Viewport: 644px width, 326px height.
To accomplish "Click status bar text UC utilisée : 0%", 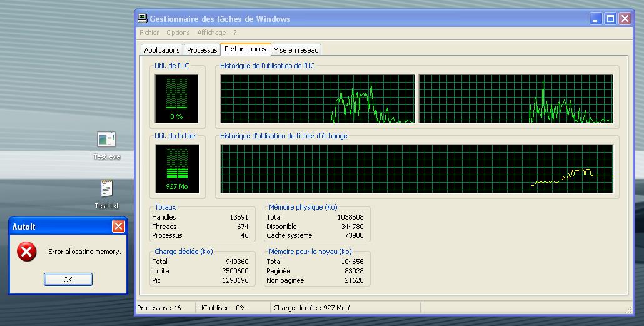I will [x=222, y=308].
